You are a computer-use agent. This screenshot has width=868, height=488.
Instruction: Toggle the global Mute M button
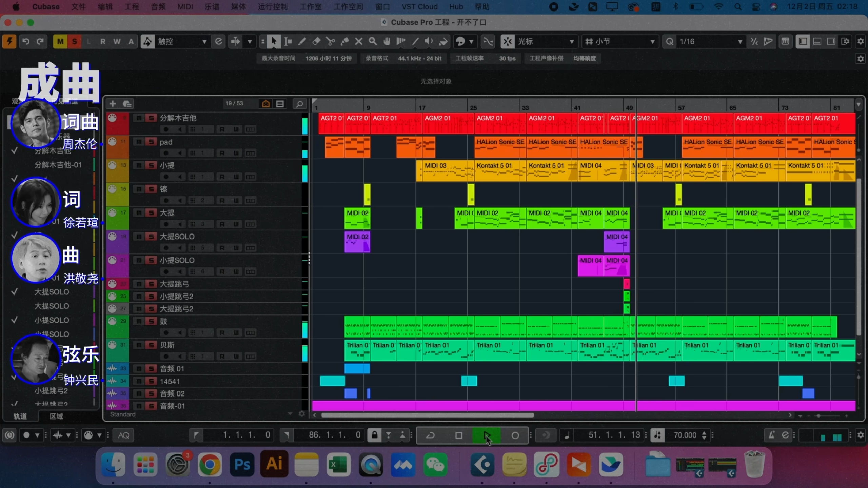point(60,42)
